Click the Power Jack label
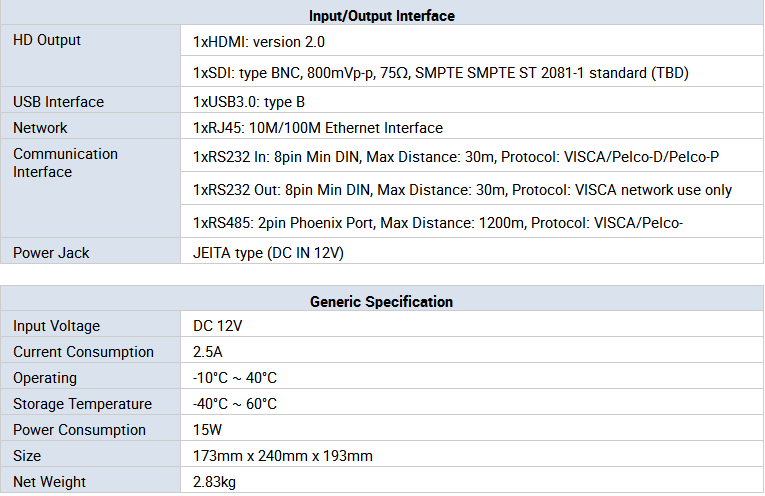765x496 pixels. point(51,253)
